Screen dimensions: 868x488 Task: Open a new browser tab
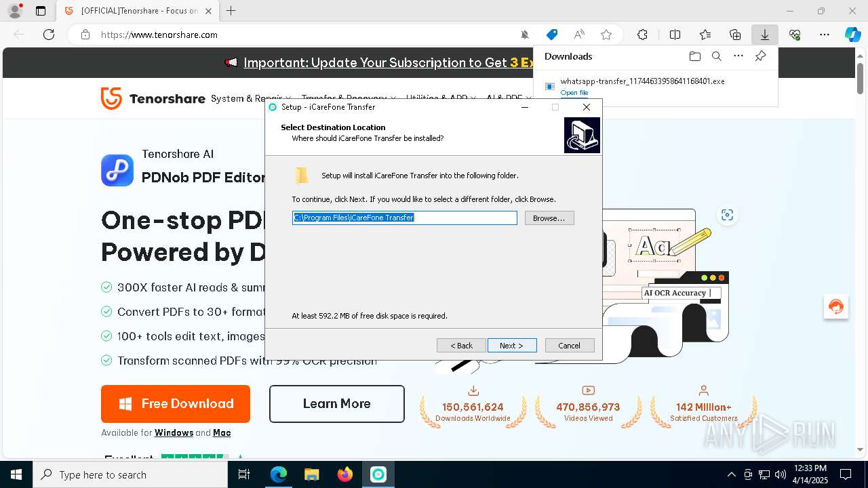coord(231,11)
